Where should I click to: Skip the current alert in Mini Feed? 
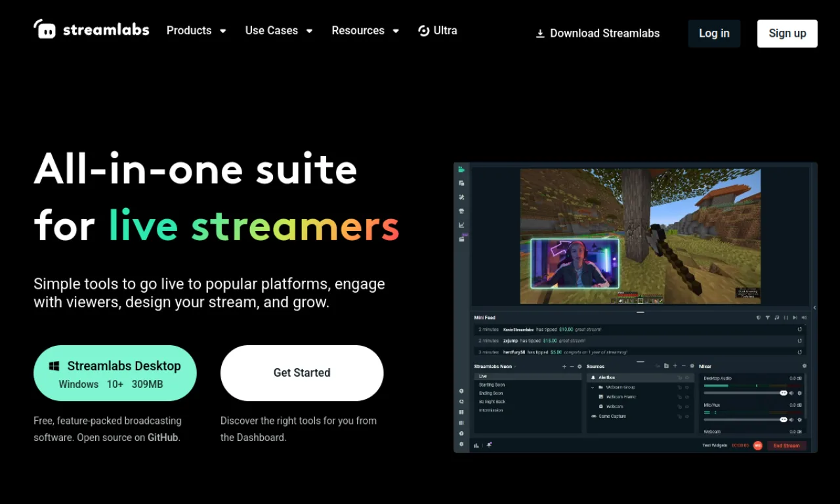(795, 318)
